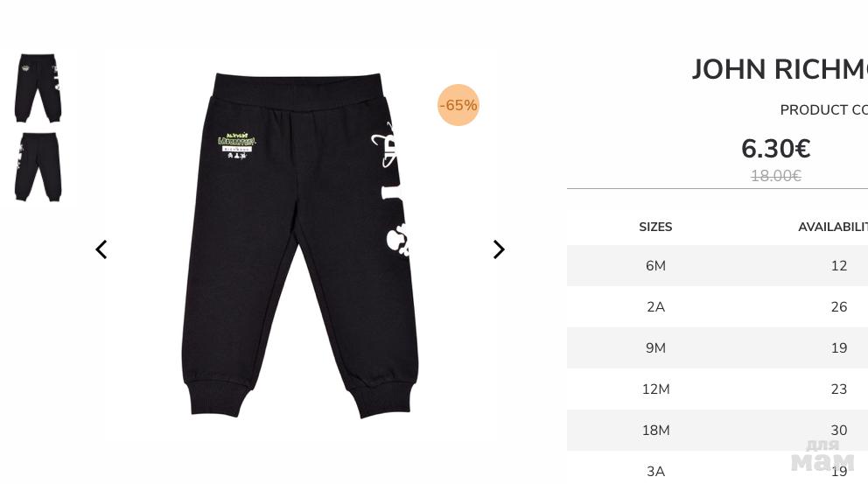Image resolution: width=868 pixels, height=484 pixels.
Task: Click the AVAILABILITY column header
Action: tap(833, 227)
